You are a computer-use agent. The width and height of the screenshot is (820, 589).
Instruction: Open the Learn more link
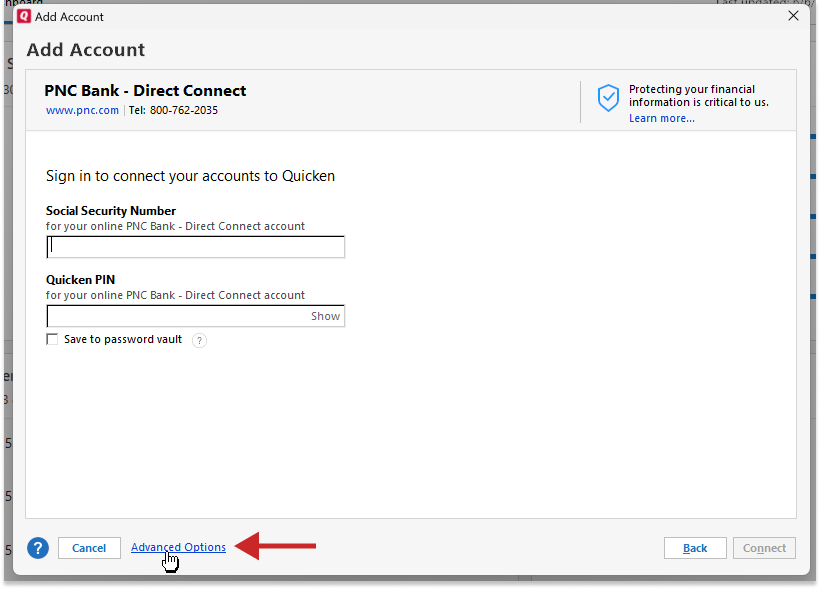coord(662,118)
